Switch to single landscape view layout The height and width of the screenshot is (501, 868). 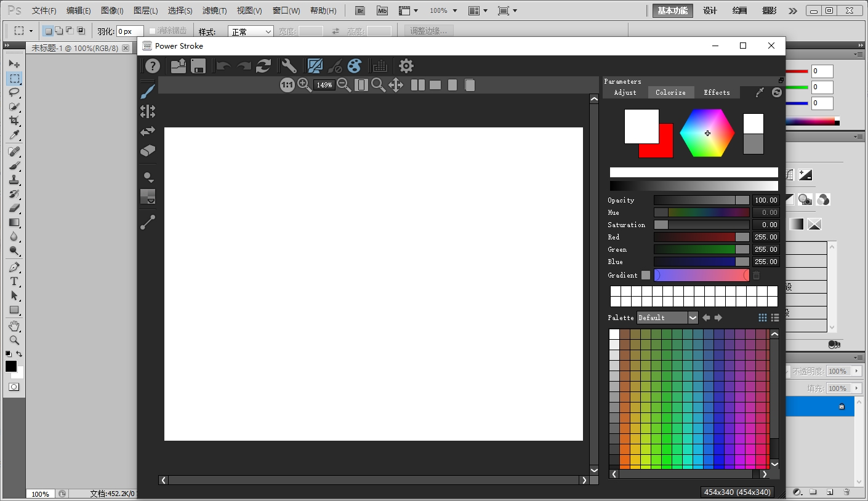coord(435,85)
